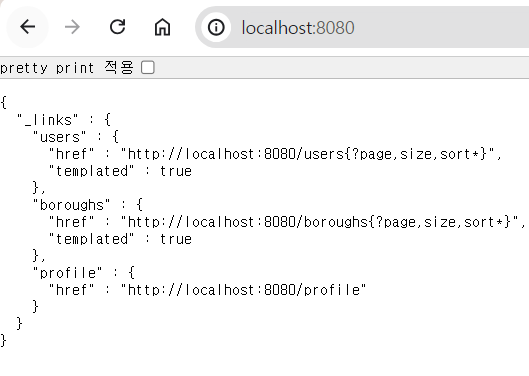The width and height of the screenshot is (529, 376).
Task: Click the "boroughs" key text
Action: [x=72, y=205]
